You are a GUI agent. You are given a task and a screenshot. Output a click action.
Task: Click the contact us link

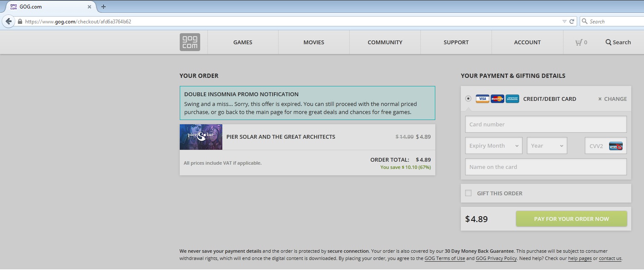(x=610, y=258)
